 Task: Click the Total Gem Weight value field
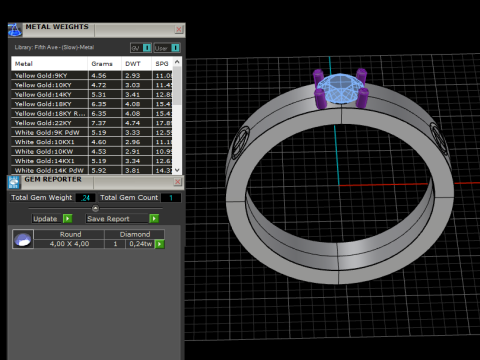[x=86, y=198]
